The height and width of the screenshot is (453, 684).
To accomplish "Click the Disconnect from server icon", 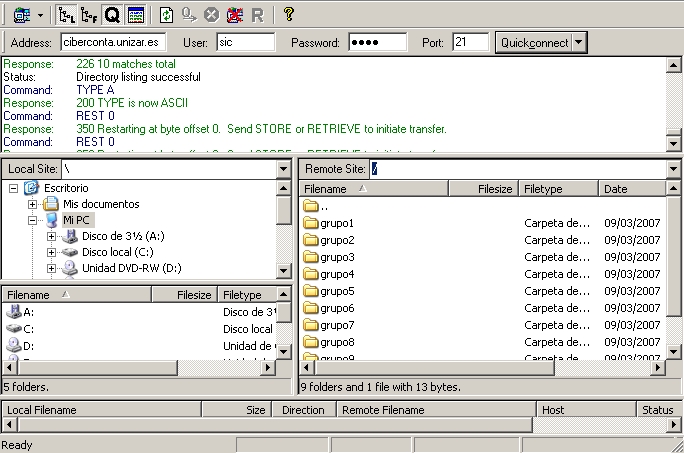I will point(234,14).
